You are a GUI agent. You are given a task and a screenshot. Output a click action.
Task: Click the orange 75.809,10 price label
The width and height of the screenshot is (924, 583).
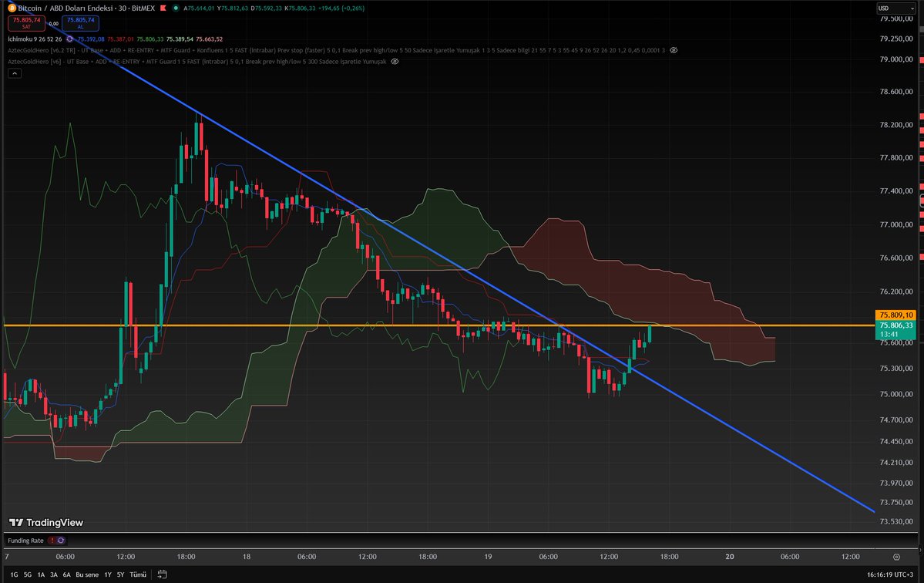tap(895, 315)
